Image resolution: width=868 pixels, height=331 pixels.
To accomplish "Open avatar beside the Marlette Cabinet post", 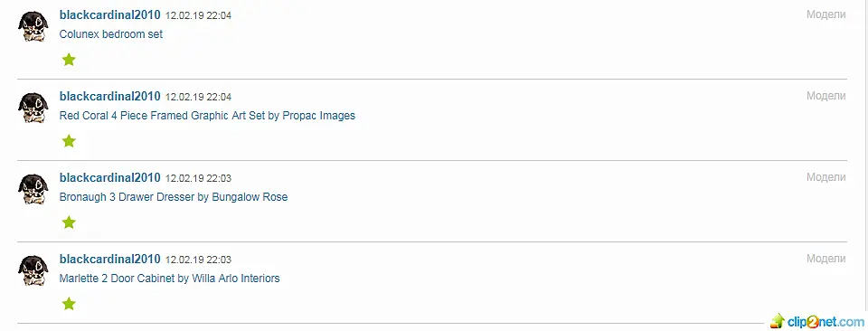I will tap(33, 270).
